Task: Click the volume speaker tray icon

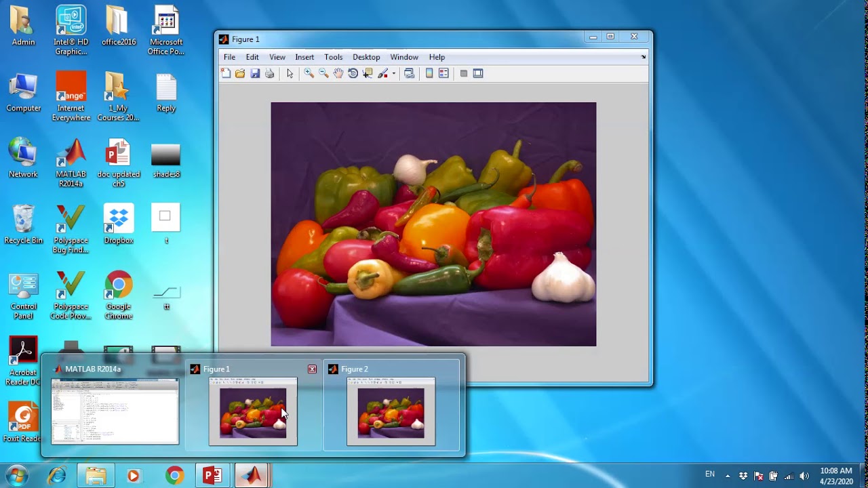Action: pos(804,476)
